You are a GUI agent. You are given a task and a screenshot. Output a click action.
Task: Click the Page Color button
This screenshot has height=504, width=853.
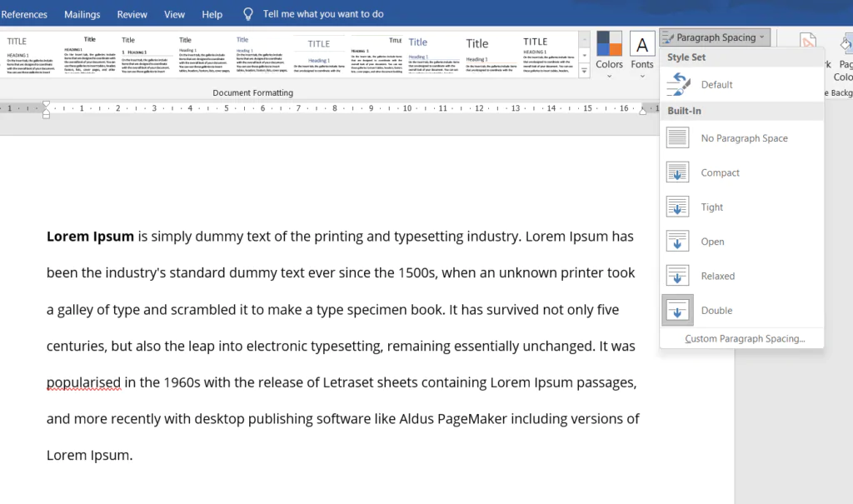(x=845, y=57)
